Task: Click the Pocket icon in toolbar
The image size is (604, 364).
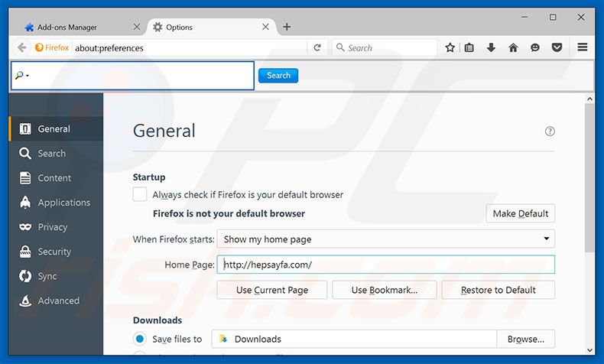Action: click(x=557, y=47)
